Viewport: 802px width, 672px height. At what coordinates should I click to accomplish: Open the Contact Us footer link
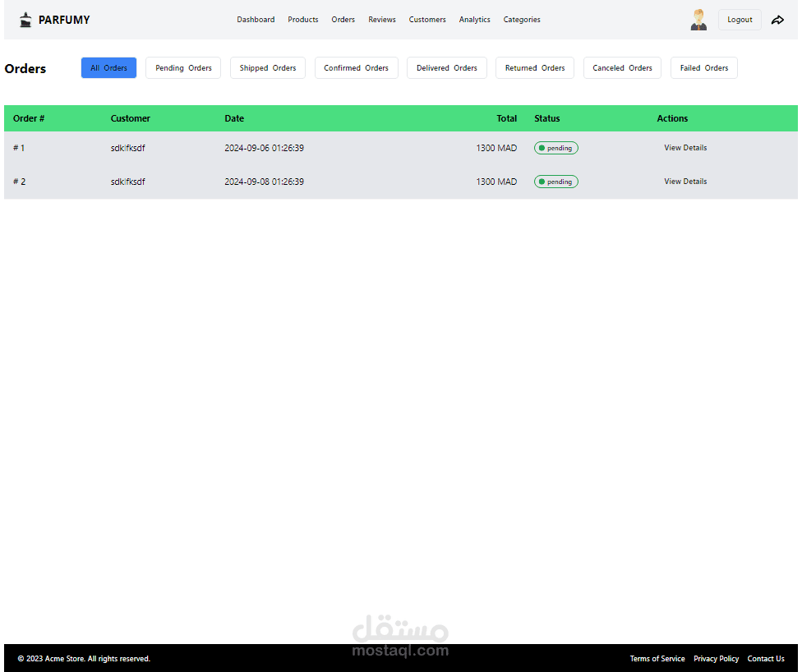coord(766,659)
